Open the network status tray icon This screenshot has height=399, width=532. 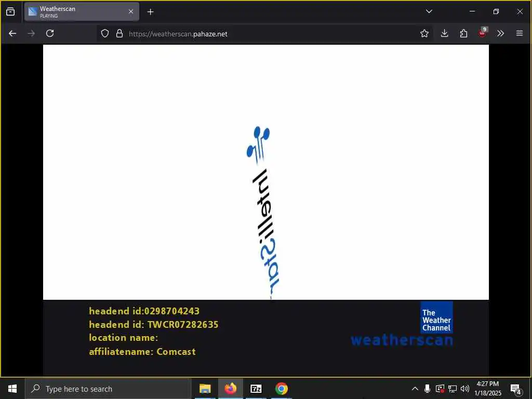coord(453,389)
